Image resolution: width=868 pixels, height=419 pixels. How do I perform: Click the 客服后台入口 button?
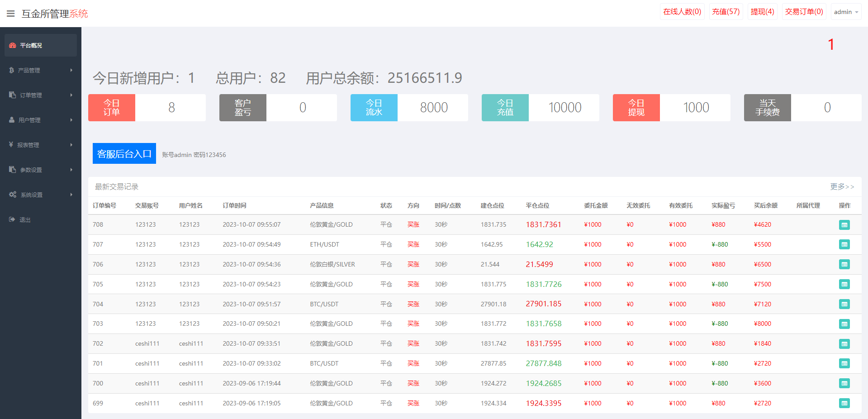124,153
